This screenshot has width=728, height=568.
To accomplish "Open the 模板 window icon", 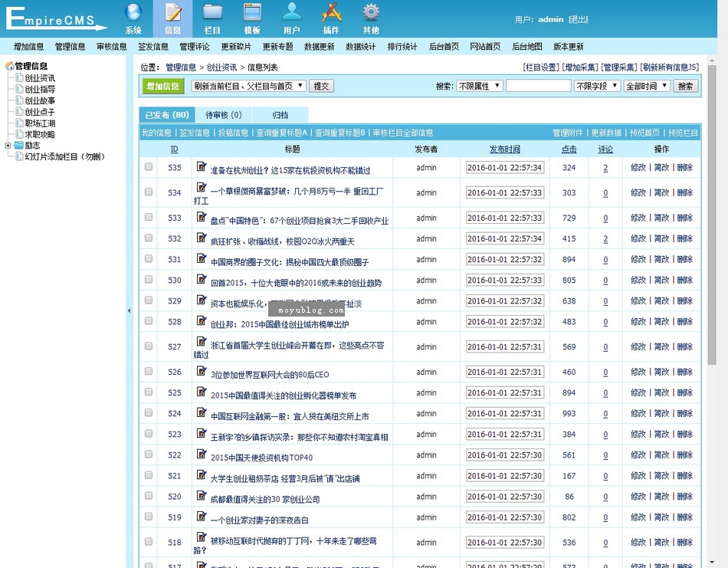I will (252, 13).
